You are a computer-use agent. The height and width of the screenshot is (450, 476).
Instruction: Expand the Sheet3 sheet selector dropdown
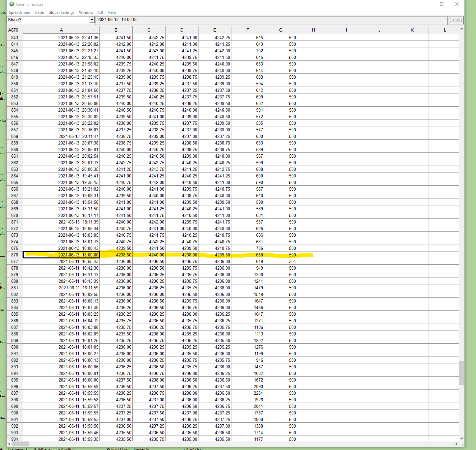[92, 20]
